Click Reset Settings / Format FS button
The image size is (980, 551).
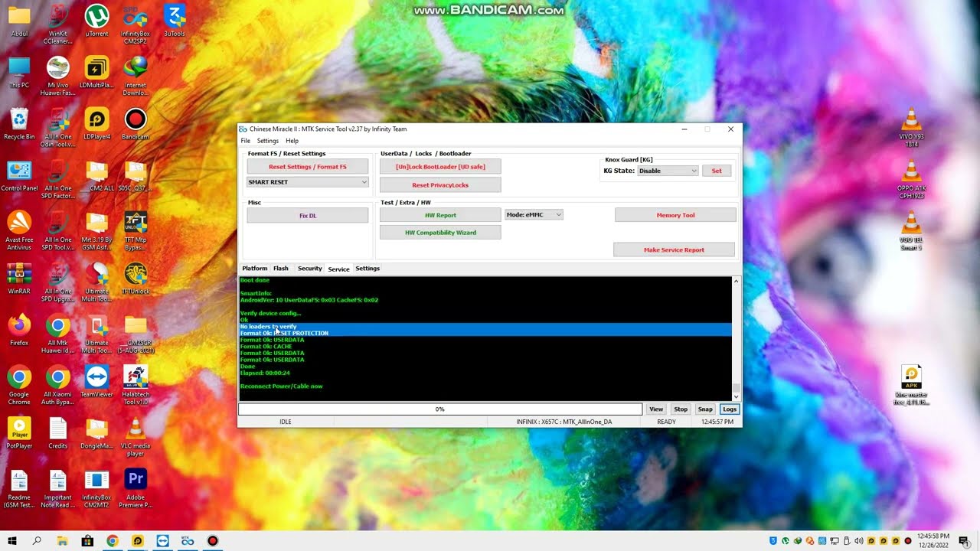(307, 167)
